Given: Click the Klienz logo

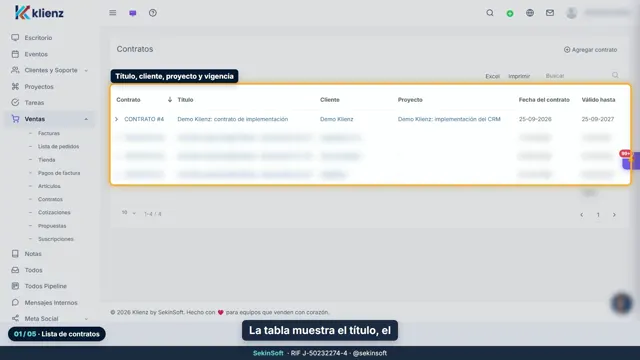Looking at the screenshot, I should 39,13.
